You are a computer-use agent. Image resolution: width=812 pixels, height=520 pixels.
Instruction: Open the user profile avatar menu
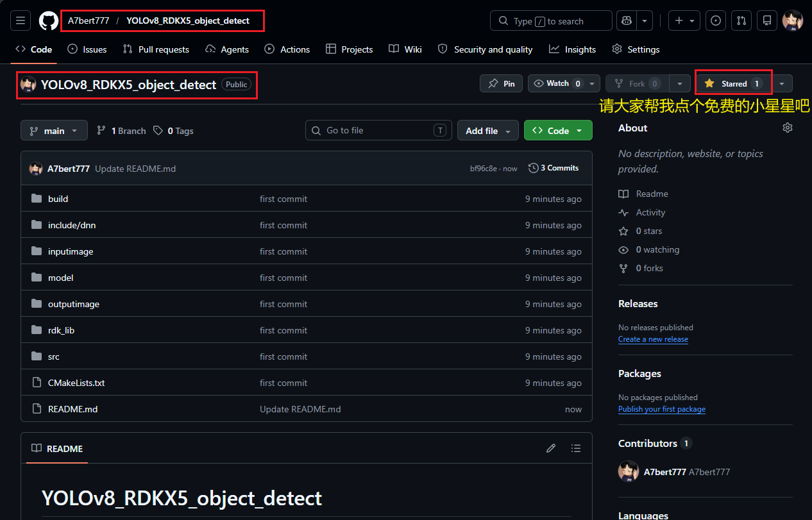pyautogui.click(x=793, y=21)
